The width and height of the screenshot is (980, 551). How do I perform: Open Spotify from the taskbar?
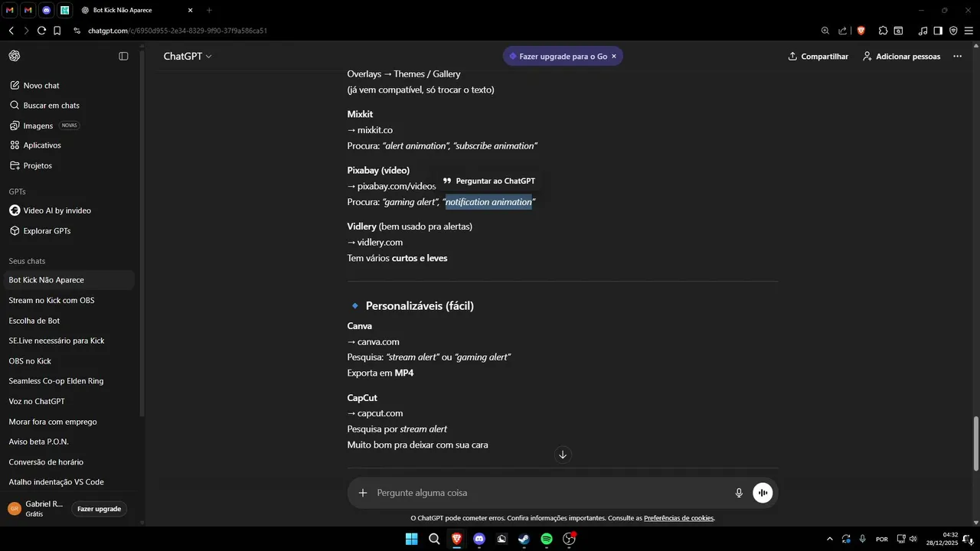(x=547, y=539)
